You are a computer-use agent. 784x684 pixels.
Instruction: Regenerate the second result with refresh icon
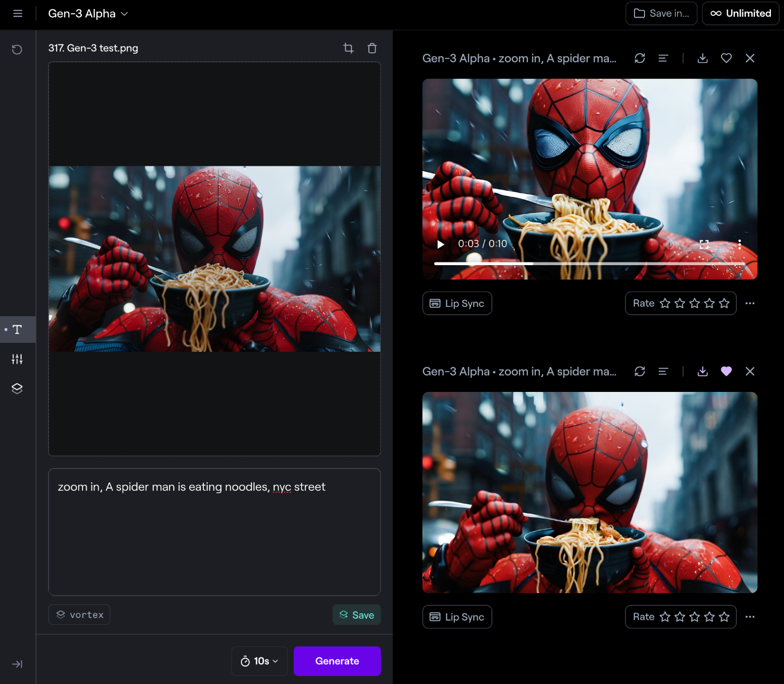point(640,371)
